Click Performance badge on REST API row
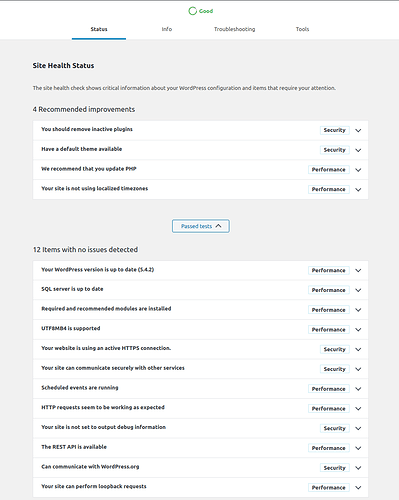The width and height of the screenshot is (399, 500). [x=329, y=448]
